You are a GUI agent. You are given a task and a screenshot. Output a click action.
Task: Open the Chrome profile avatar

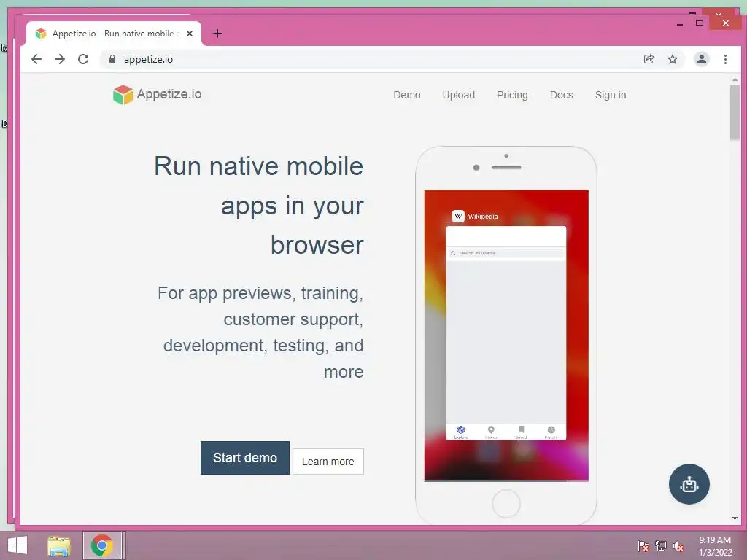701,59
